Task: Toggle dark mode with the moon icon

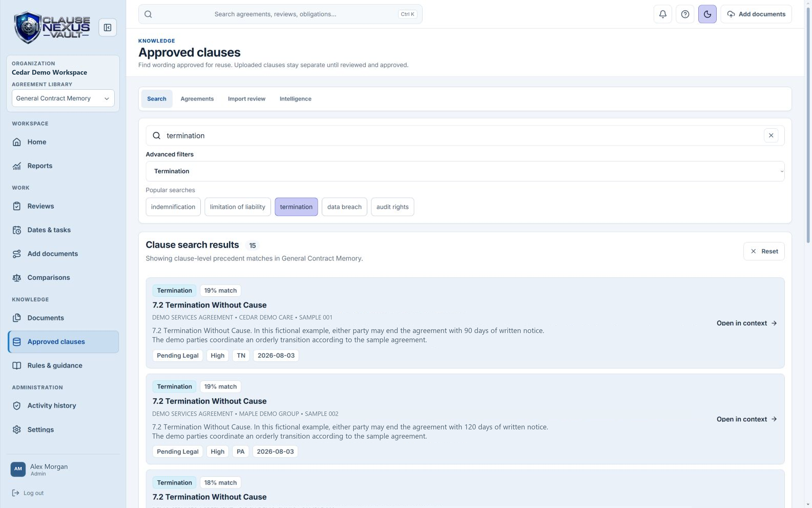Action: coord(707,14)
